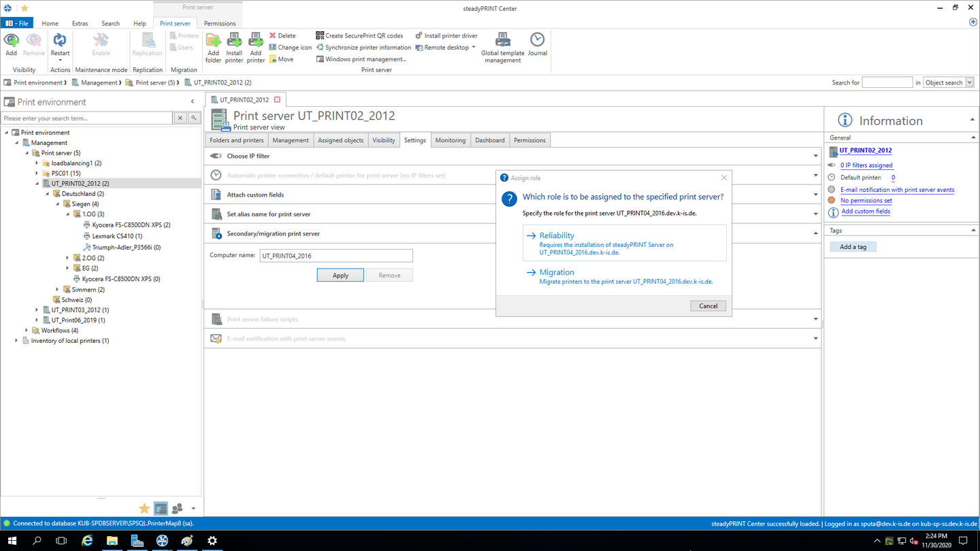The image size is (980, 551).
Task: Open the Permissions ribbon tab
Action: pyautogui.click(x=220, y=23)
